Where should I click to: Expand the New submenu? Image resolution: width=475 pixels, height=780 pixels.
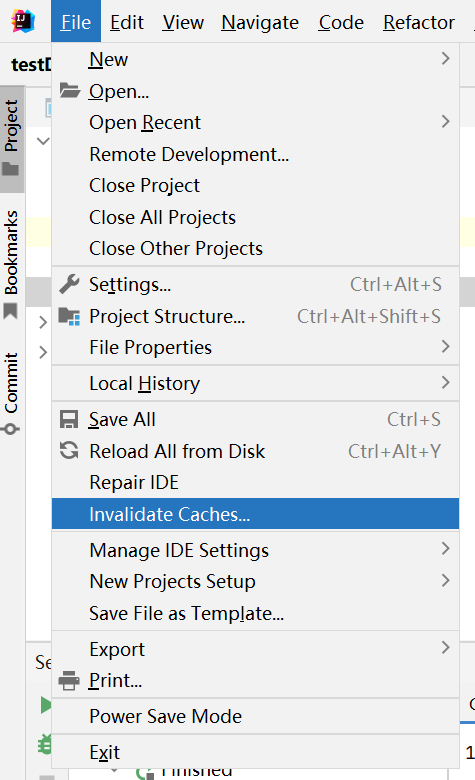[255, 59]
